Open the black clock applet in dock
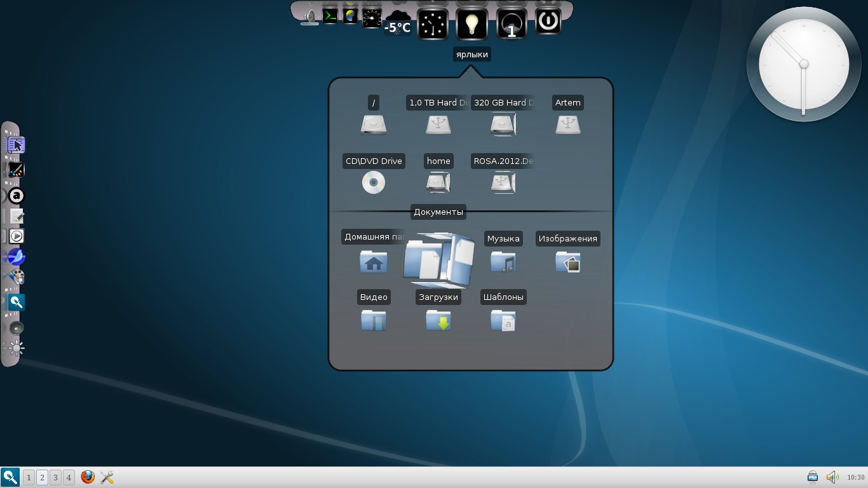 point(433,25)
